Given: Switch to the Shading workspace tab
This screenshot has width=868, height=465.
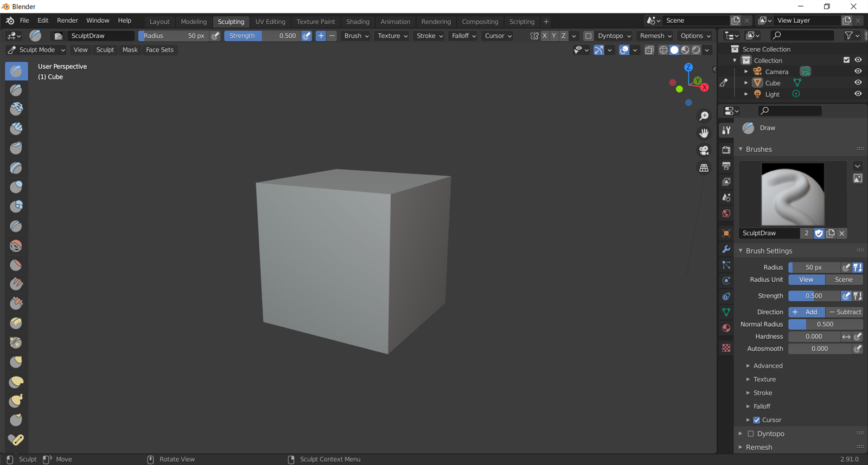Looking at the screenshot, I should click(358, 22).
